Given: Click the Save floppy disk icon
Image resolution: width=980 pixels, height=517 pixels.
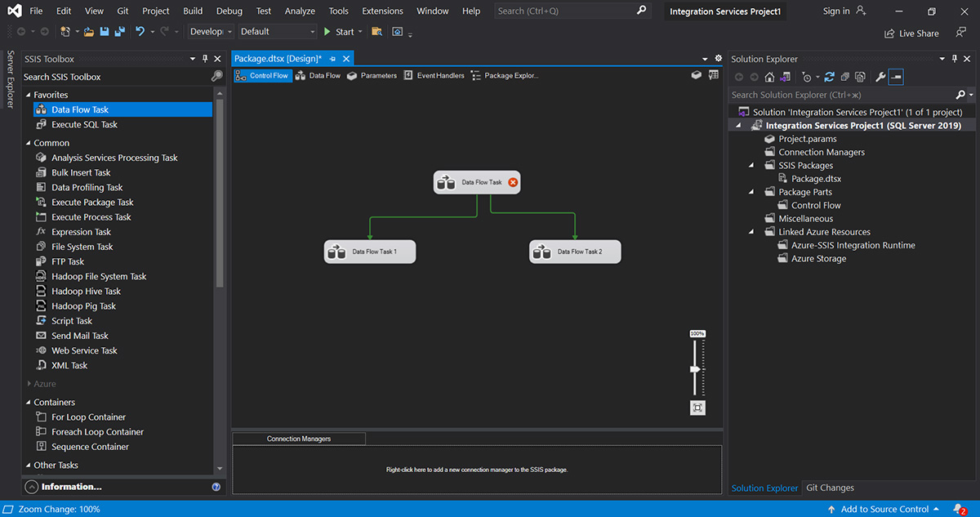Looking at the screenshot, I should coord(105,31).
